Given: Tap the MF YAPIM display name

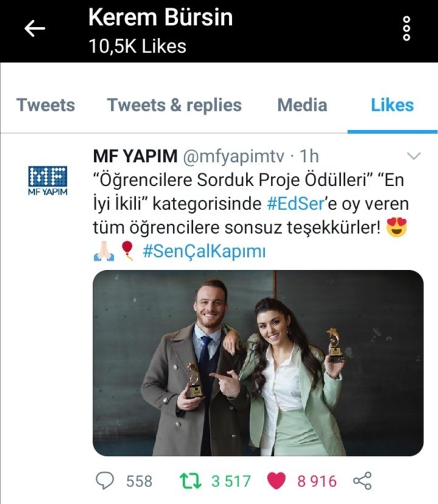Looking at the screenshot, I should click(135, 156).
